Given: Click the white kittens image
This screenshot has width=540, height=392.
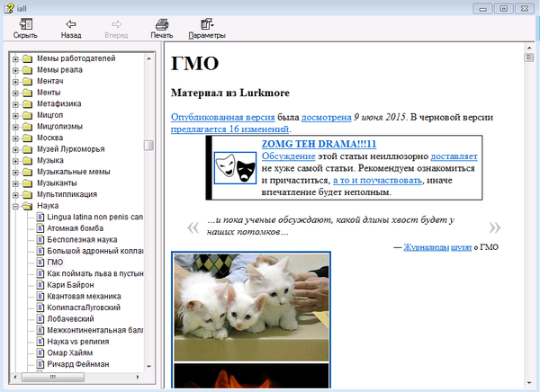Looking at the screenshot, I should point(251,307).
